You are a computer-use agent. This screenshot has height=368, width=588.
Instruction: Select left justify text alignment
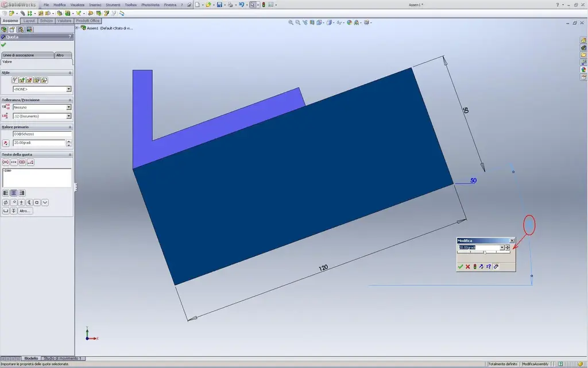[x=6, y=193]
